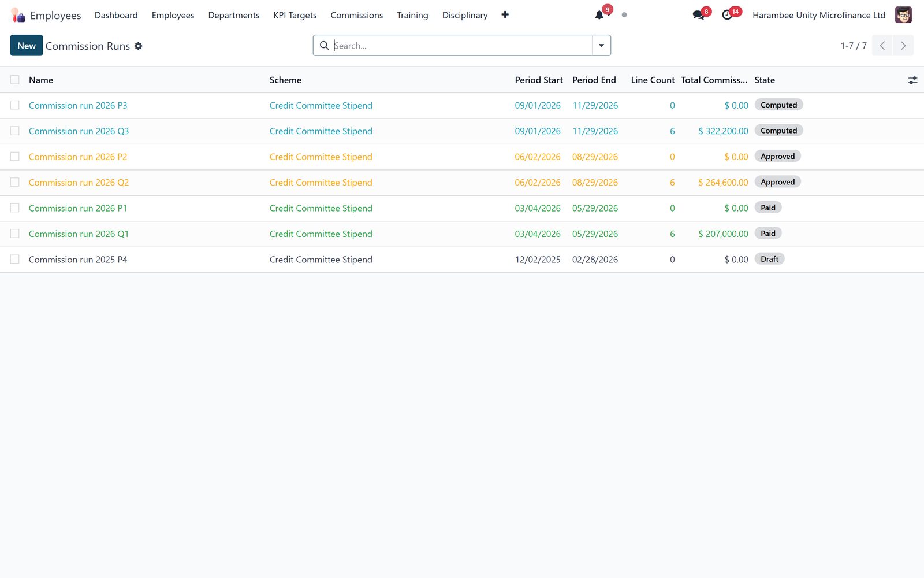Click the grey status dot icon
This screenshot has height=578, width=924.
[624, 15]
